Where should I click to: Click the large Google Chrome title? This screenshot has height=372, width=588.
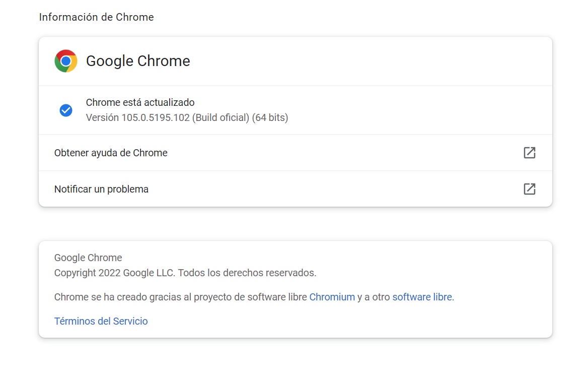click(x=138, y=61)
